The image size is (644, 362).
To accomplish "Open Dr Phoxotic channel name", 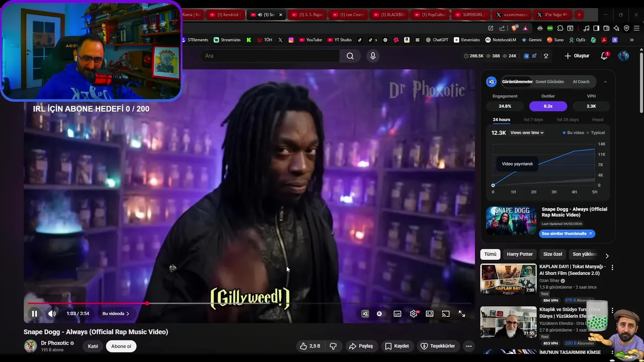I will click(x=55, y=343).
